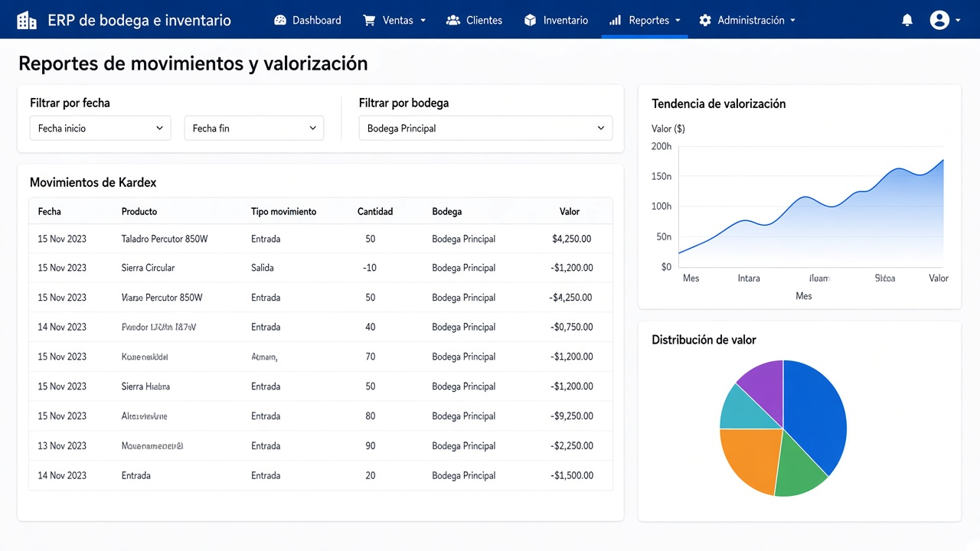Screen dimensions: 980x551
Task: Click quantity 90 cell
Action: 371,445
